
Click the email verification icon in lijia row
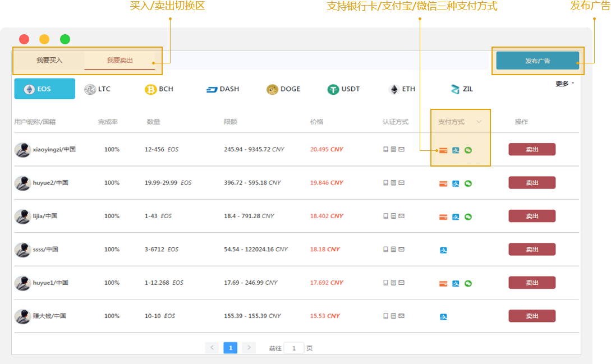tap(402, 216)
